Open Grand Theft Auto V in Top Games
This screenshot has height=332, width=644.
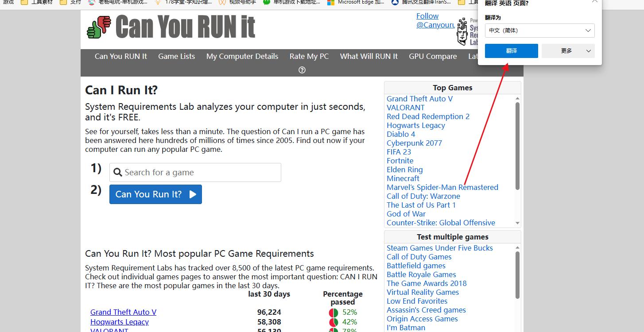click(419, 99)
